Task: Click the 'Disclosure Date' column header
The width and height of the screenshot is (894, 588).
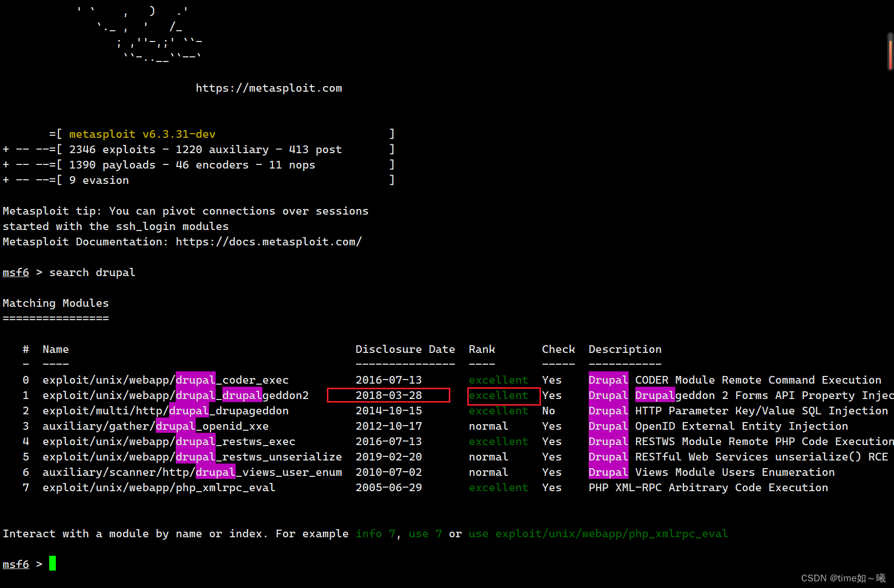Action: click(405, 349)
